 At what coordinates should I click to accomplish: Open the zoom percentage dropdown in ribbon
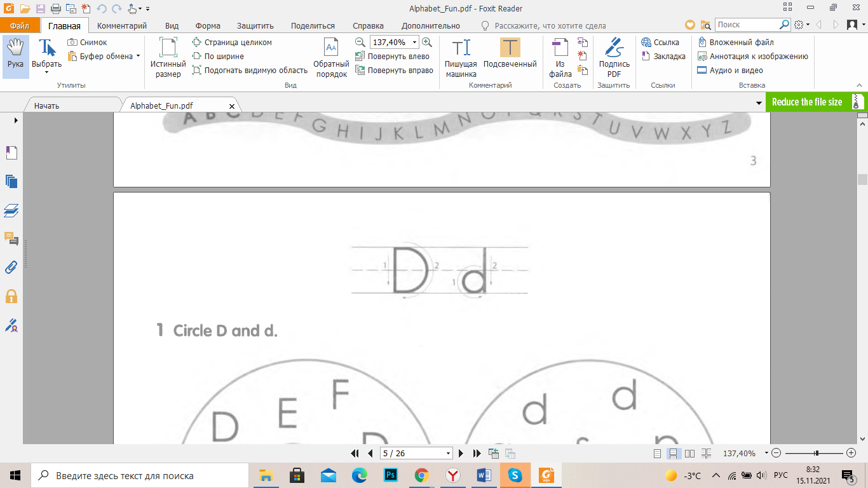coord(415,42)
